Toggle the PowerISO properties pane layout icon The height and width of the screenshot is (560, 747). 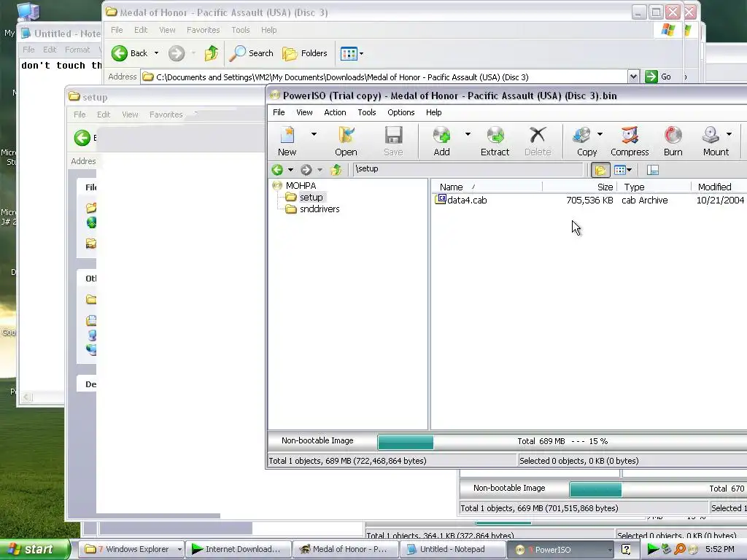(653, 170)
